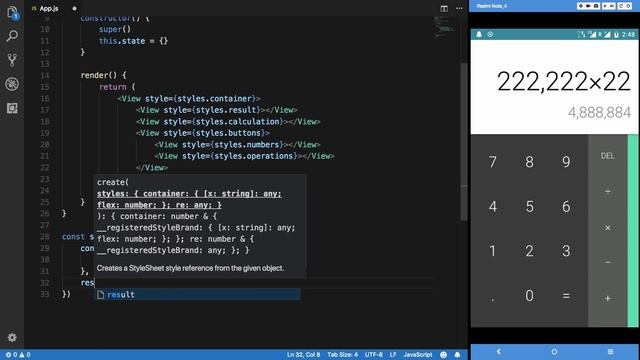Click Tab Size: 4 in status bar
Screen dimensions: 640x360
click(x=342, y=355)
